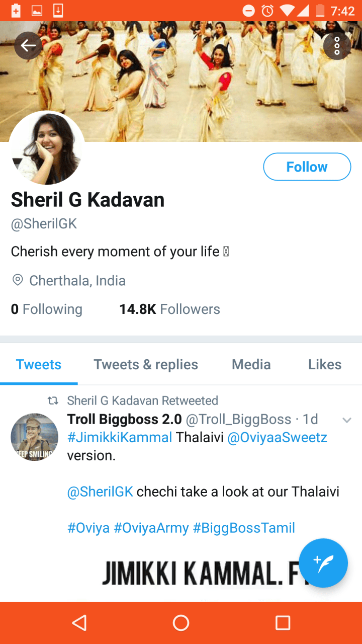The width and height of the screenshot is (362, 644).
Task: Follow Sheril G Kadavan
Action: point(307,167)
